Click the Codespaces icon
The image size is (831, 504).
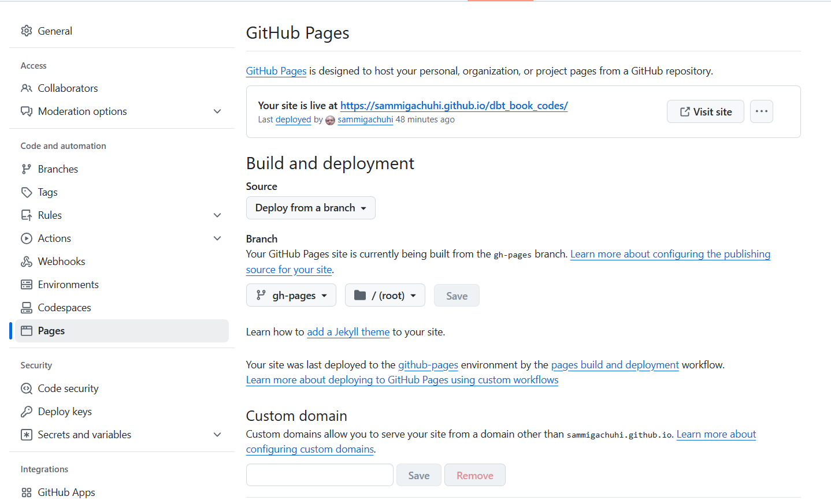click(x=27, y=308)
